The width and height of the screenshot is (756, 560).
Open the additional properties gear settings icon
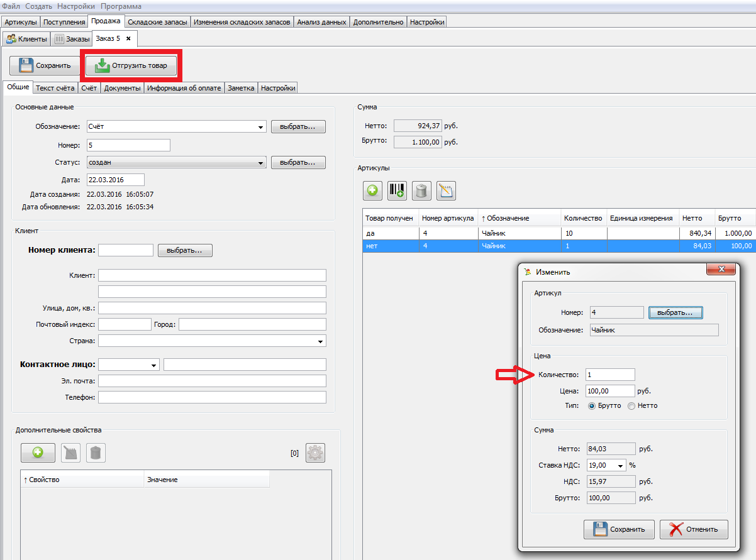(315, 453)
